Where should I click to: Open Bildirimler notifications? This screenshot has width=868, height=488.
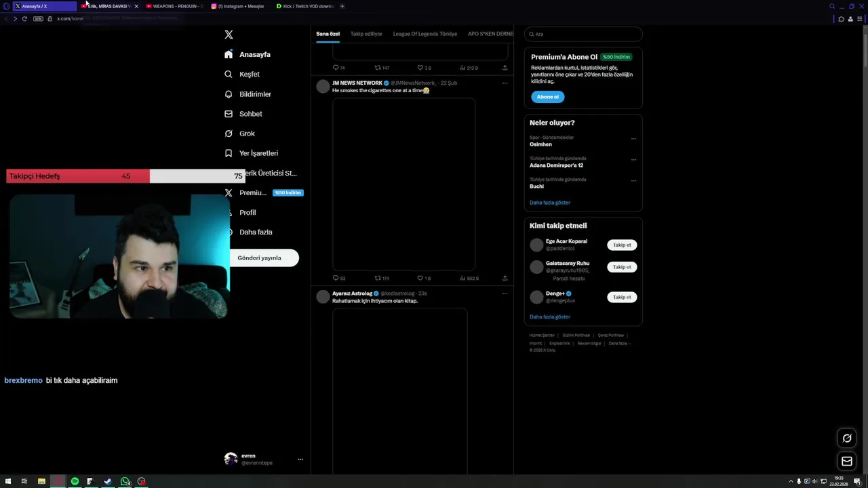click(x=248, y=94)
